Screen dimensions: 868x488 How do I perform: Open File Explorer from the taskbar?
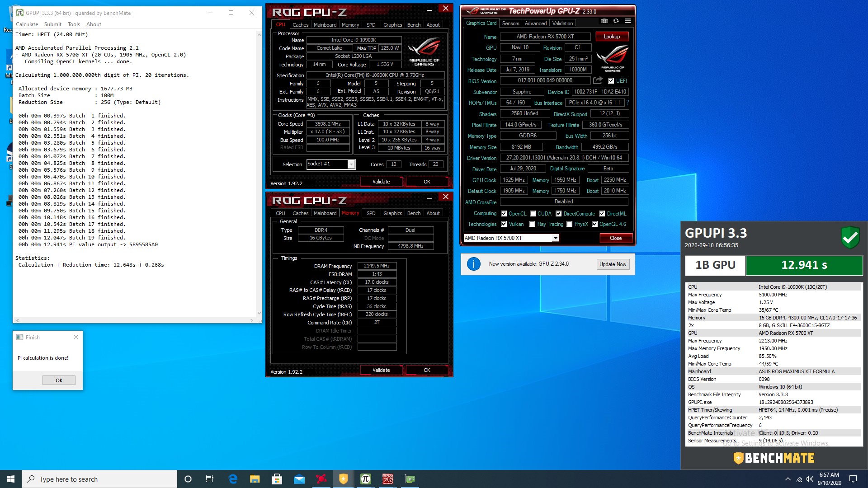click(255, 479)
